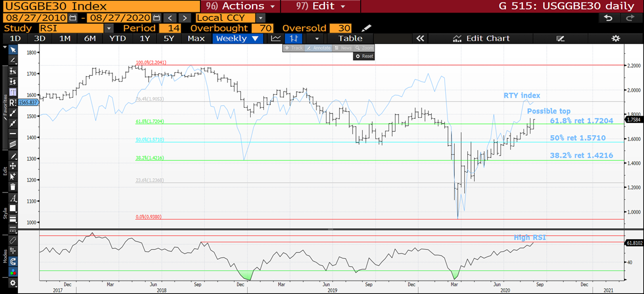
Task: Open the Weekly periodicity dropdown
Action: [237, 38]
